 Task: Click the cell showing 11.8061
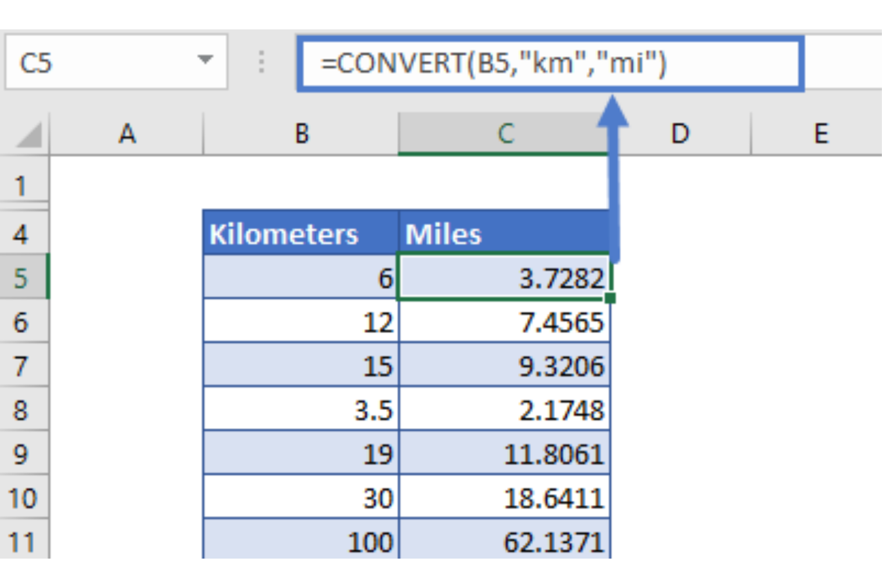click(504, 454)
